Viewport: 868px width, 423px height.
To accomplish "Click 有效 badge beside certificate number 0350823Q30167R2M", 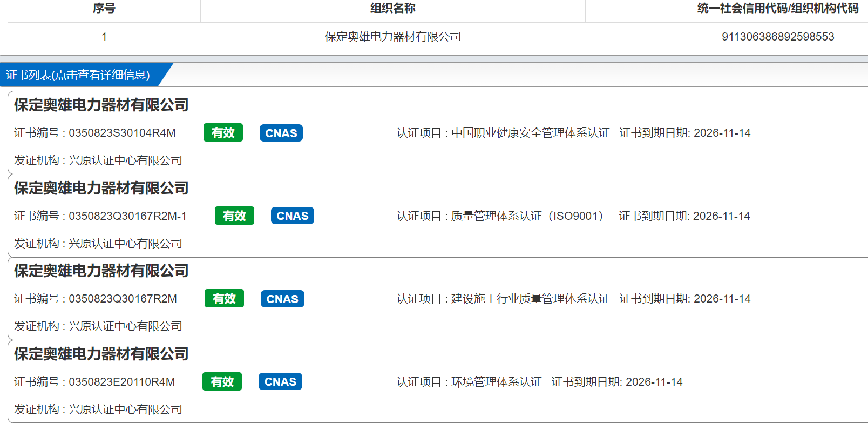I will (x=224, y=299).
